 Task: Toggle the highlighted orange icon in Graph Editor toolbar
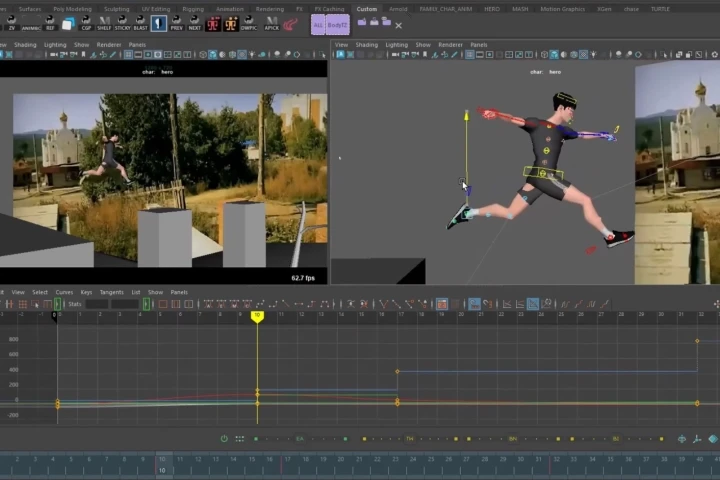coord(442,304)
